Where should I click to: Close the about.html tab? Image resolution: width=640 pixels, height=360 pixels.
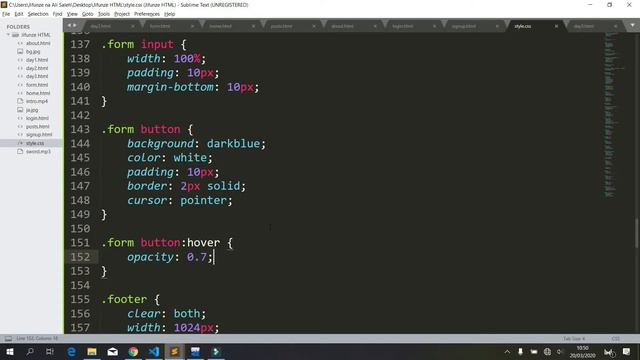click(375, 26)
